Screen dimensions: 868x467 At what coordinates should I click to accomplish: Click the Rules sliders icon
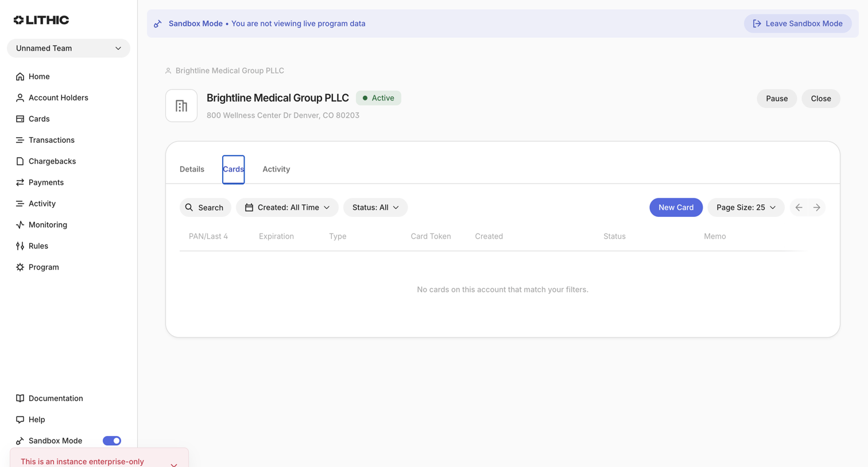click(20, 246)
